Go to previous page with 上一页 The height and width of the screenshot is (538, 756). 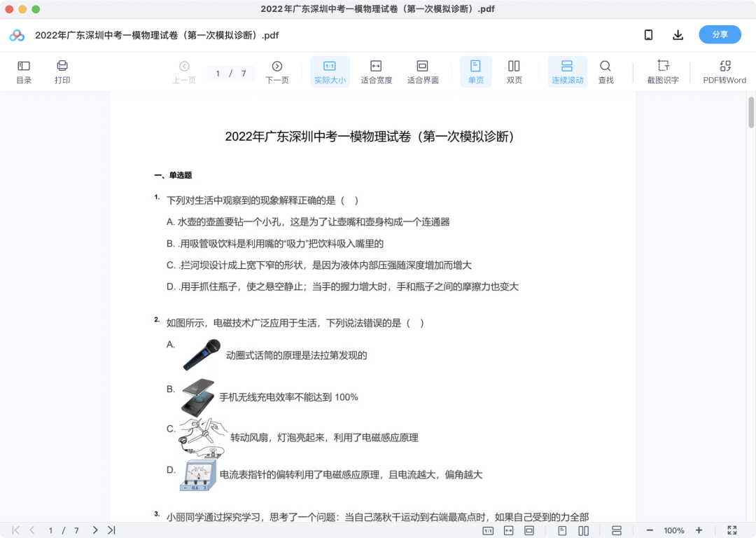tap(184, 72)
